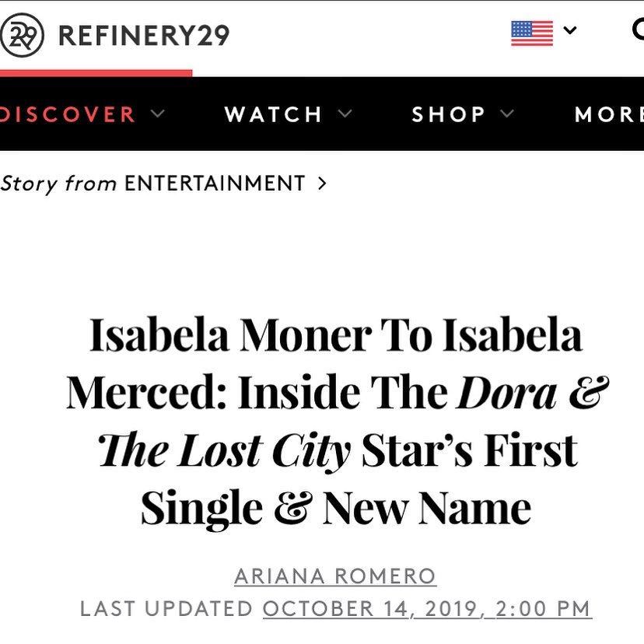
Task: Click the October 14, 2019 date link
Action: tap(427, 608)
